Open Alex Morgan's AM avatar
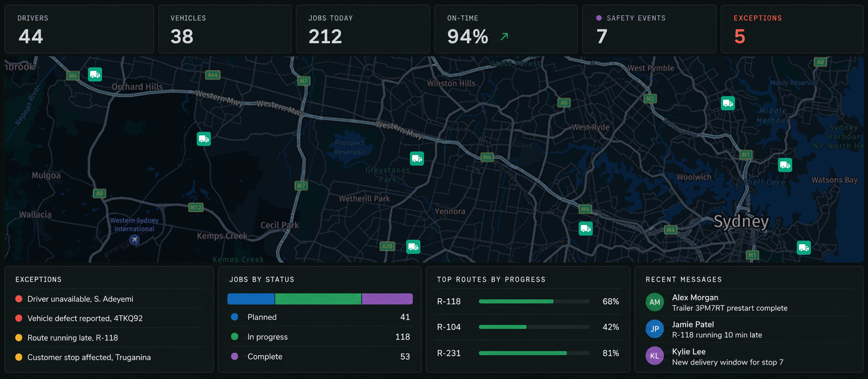 655,302
